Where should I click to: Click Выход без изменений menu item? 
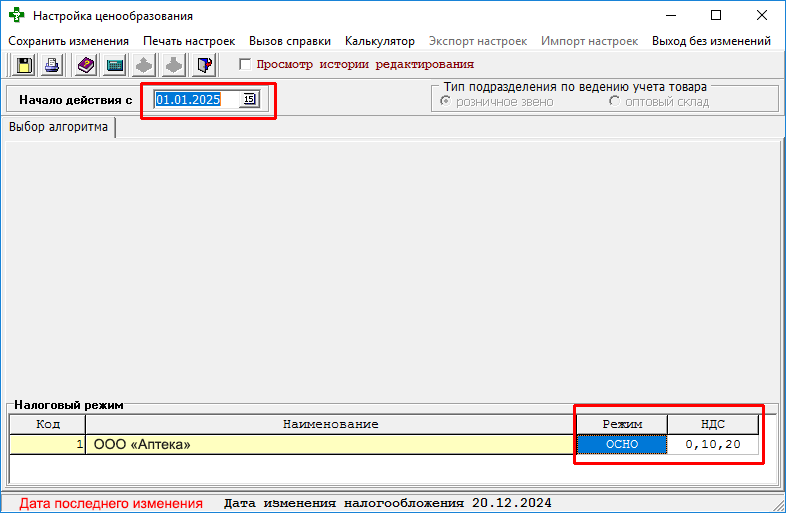(711, 41)
